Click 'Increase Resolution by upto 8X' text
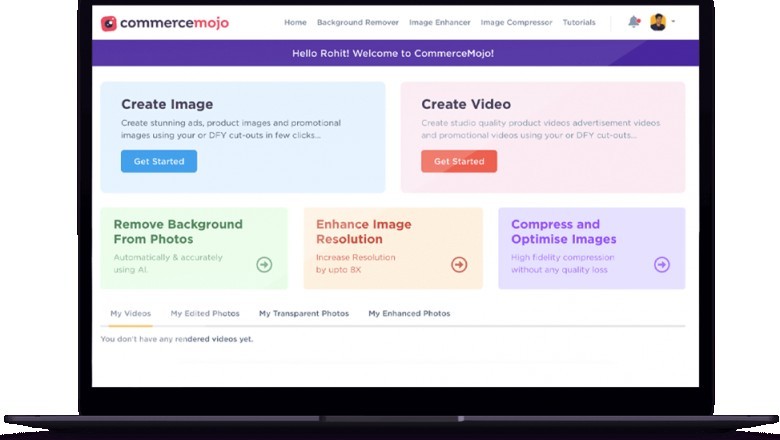The height and width of the screenshot is (440, 780). [356, 264]
